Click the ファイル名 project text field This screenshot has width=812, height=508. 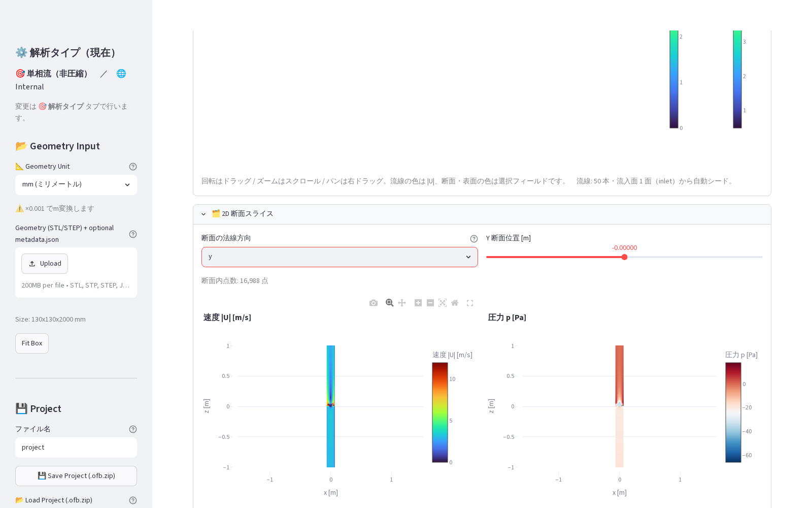76,448
